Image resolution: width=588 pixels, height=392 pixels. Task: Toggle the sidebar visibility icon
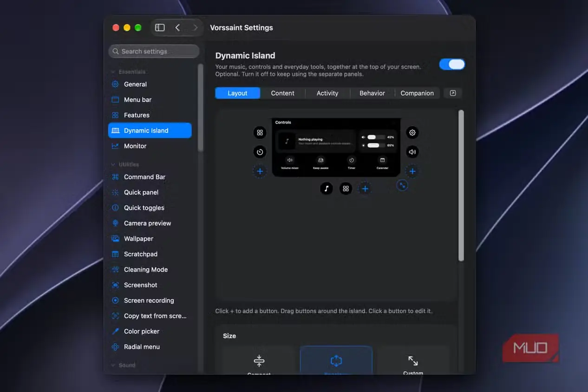click(160, 28)
